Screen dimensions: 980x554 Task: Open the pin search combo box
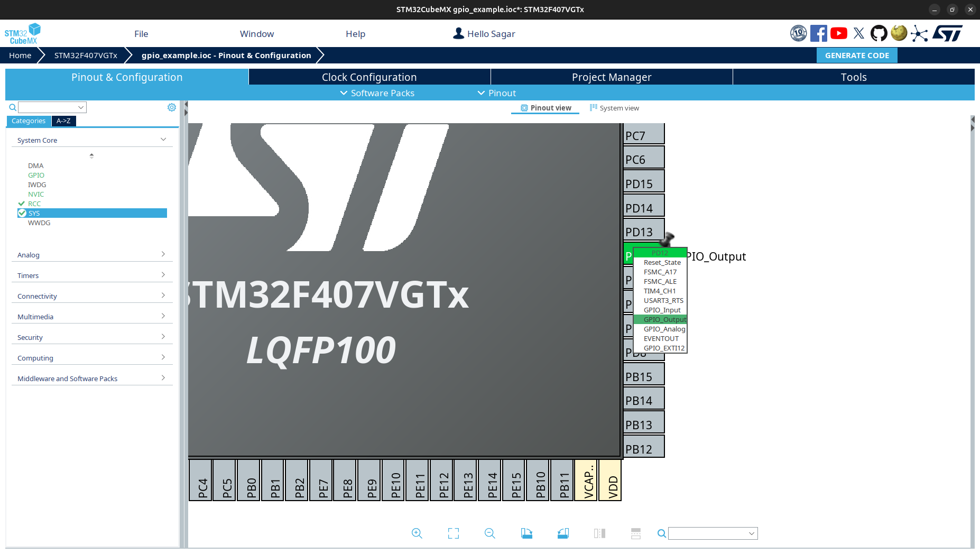pyautogui.click(x=713, y=533)
